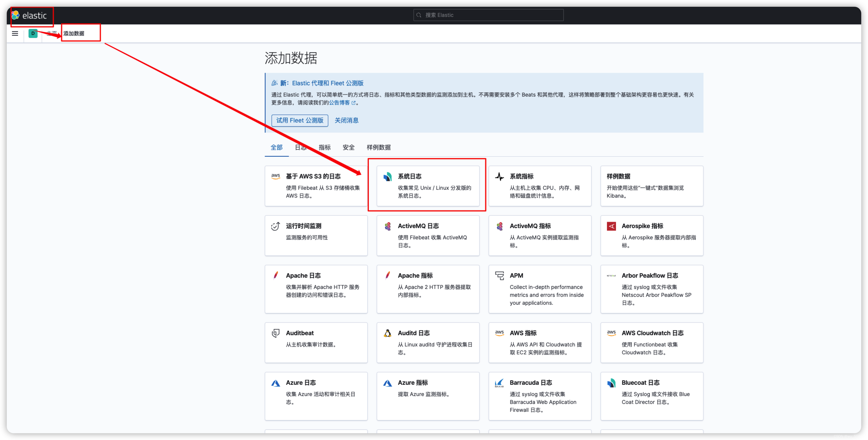Click the System Metrics heartbeat icon

pos(499,177)
